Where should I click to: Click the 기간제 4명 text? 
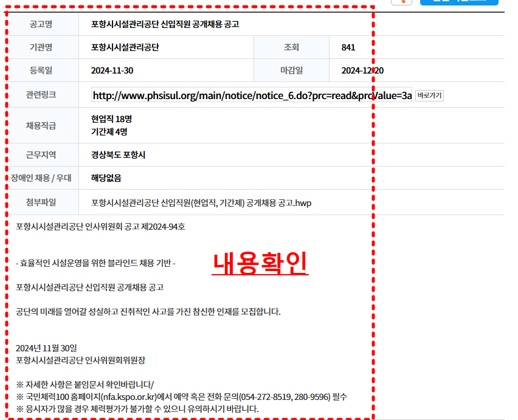109,132
